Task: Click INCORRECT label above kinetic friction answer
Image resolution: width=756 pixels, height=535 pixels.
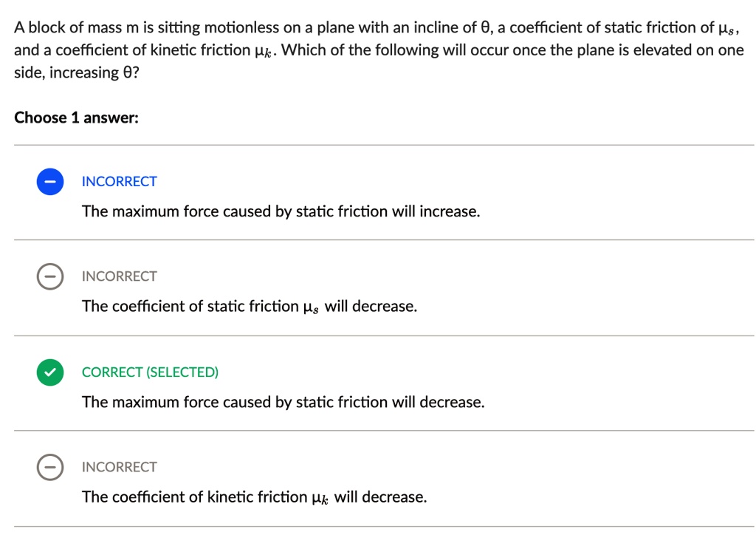Action: click(x=119, y=467)
